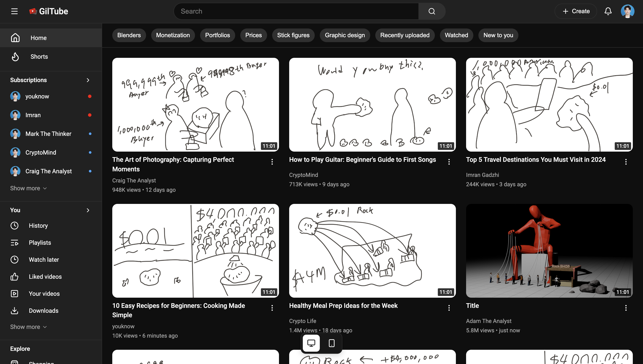The image size is (643, 364).
Task: Open the Shorts section
Action: [x=39, y=57]
